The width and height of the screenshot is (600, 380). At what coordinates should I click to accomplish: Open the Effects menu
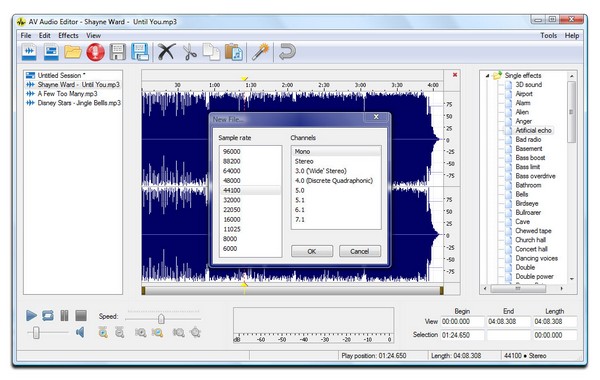pyautogui.click(x=68, y=36)
